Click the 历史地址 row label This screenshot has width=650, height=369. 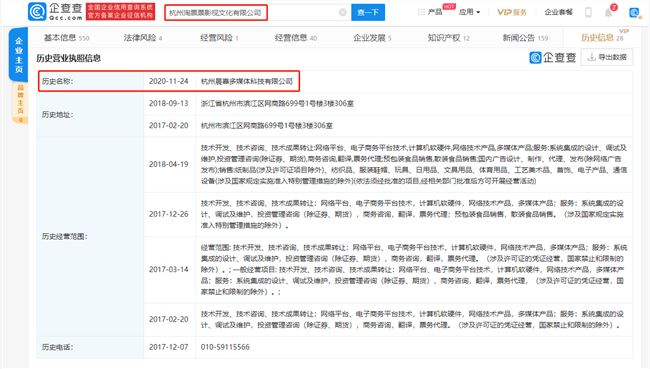coord(57,114)
